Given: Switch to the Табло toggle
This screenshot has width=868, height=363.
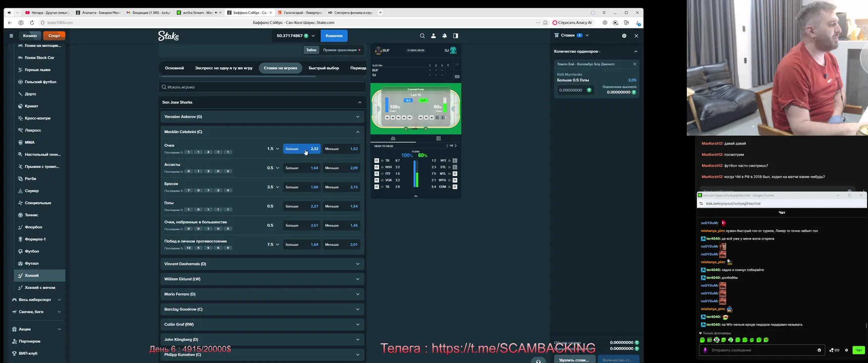Looking at the screenshot, I should [x=311, y=50].
